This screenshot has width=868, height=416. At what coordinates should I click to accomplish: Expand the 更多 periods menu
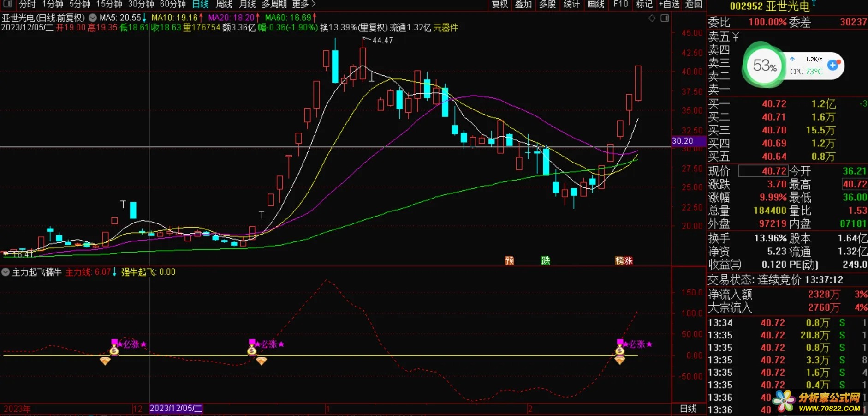(304, 4)
